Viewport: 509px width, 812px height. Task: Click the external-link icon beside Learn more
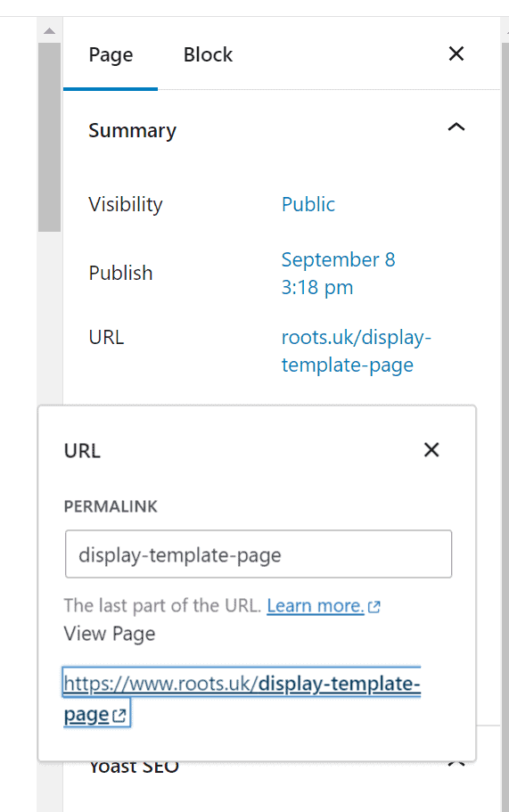pos(374,606)
